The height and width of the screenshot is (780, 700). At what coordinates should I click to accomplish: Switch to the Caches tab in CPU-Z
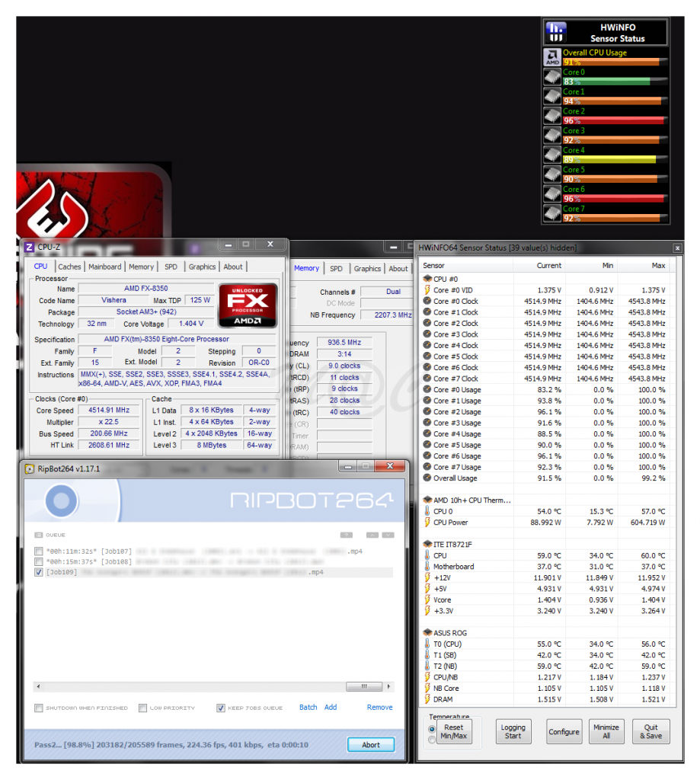tap(69, 266)
